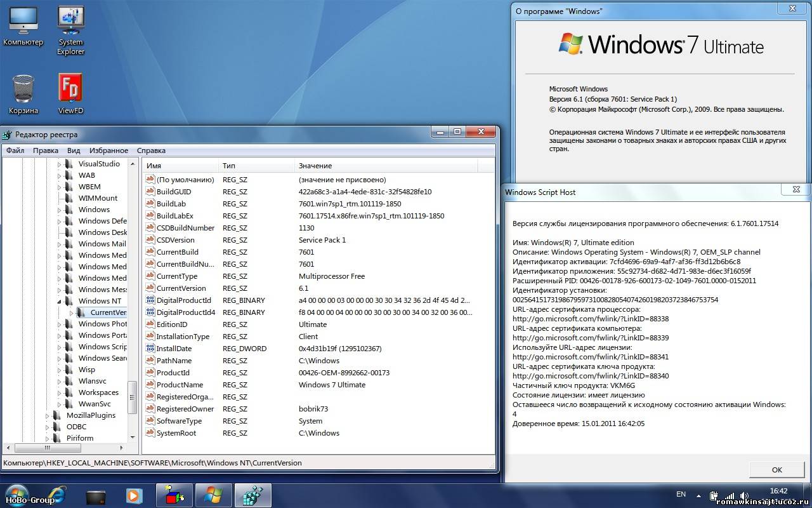Select the PathName value name
Image resolution: width=812 pixels, height=508 pixels.
(x=174, y=361)
